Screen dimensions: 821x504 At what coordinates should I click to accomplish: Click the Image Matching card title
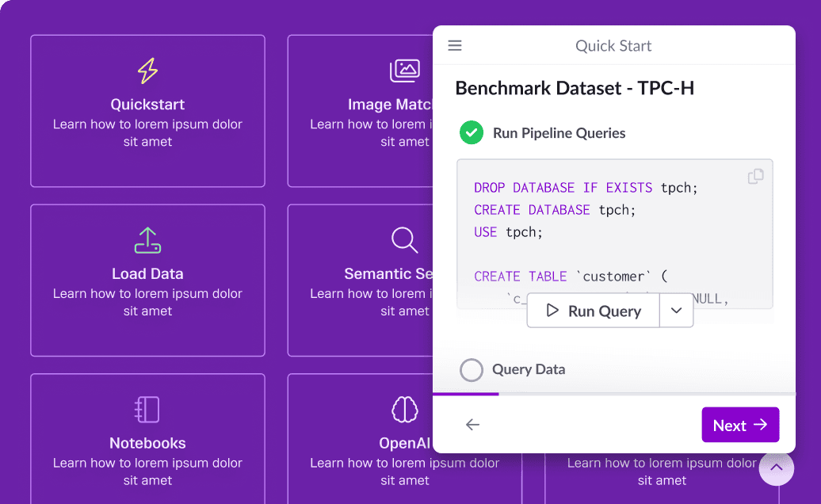(390, 105)
